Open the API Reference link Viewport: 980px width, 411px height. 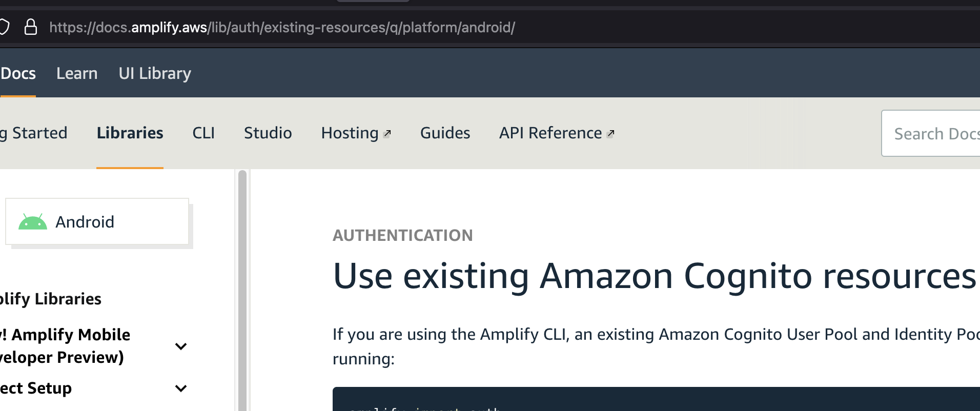click(x=550, y=133)
